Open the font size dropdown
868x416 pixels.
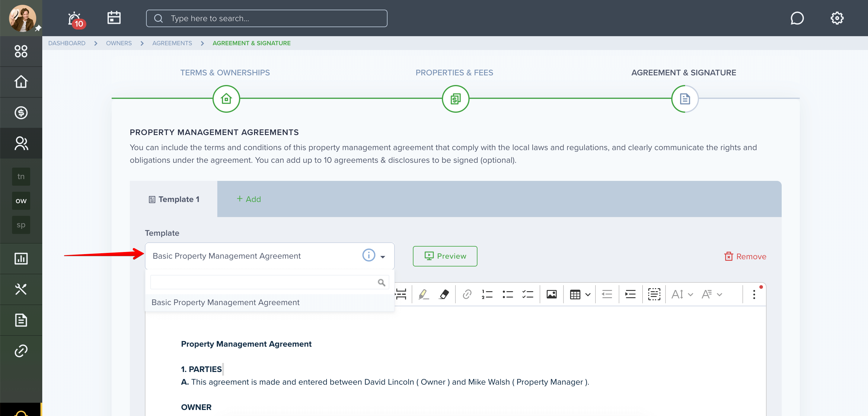(682, 294)
